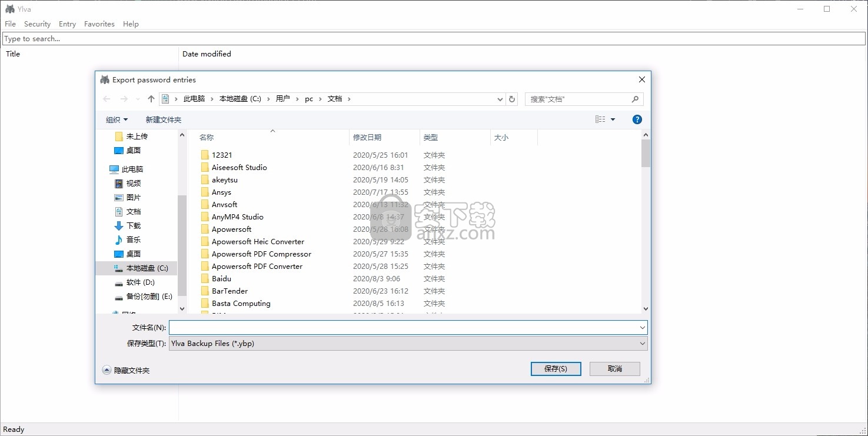868x436 pixels.
Task: Select 文档 in the sidebar tree
Action: pyautogui.click(x=134, y=211)
